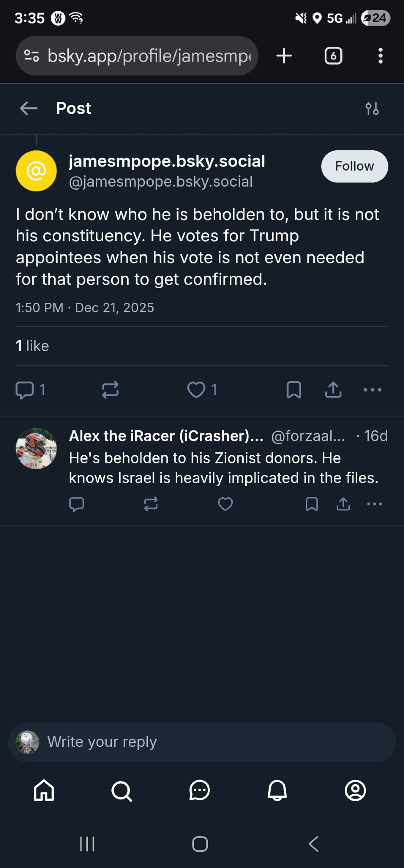The image size is (404, 868).
Task: Open browser three-dot menu
Action: point(380,56)
